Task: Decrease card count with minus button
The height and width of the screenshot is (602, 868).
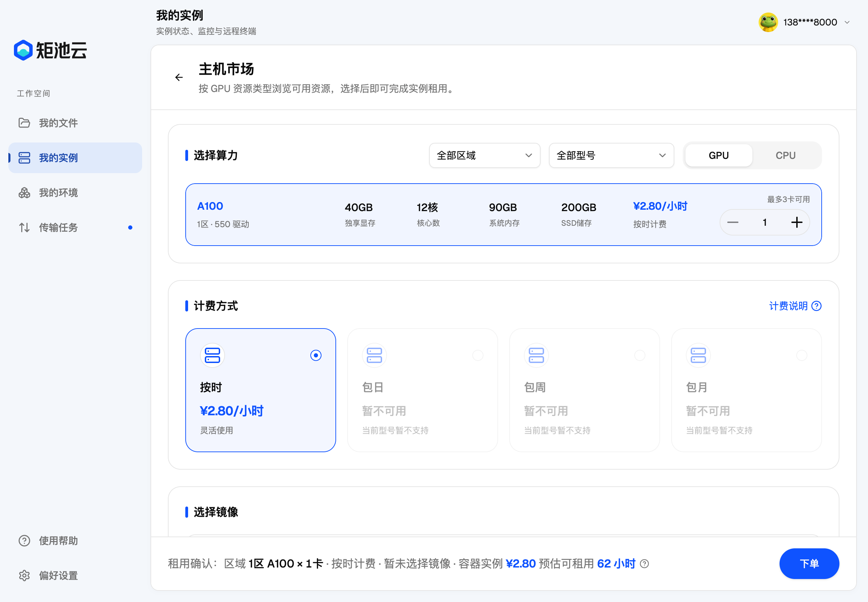Action: (x=733, y=222)
